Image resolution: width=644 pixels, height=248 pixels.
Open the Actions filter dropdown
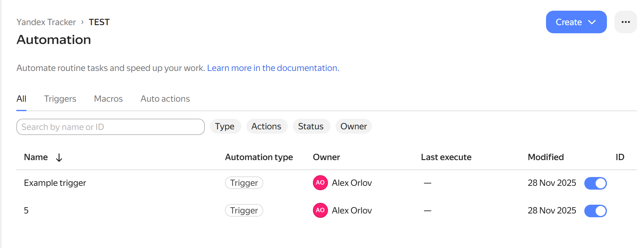[x=266, y=126]
